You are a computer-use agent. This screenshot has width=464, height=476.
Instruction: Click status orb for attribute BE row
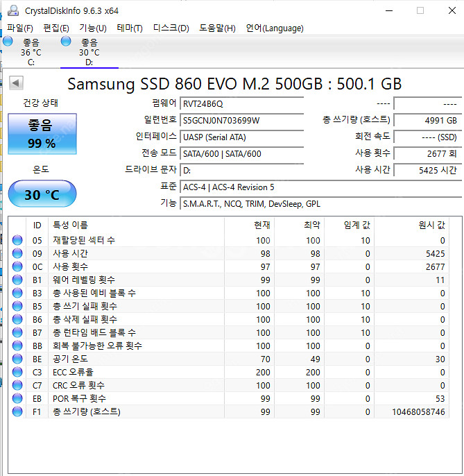[x=17, y=359]
